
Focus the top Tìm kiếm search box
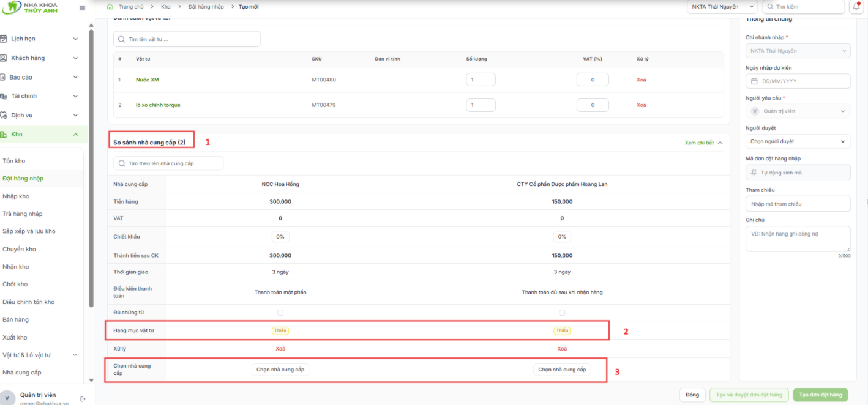coord(803,7)
